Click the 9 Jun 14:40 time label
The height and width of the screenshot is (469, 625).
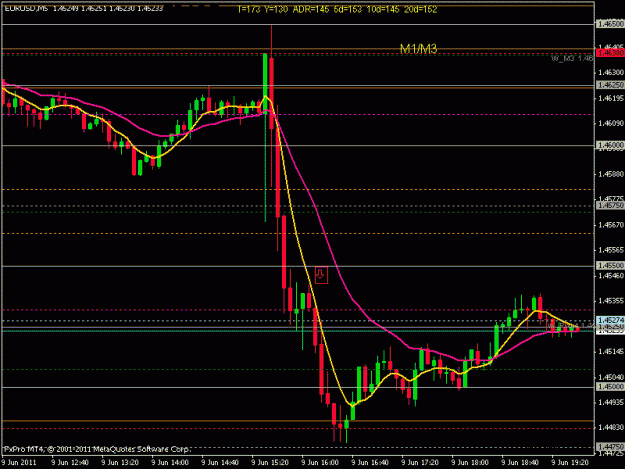tap(220, 463)
